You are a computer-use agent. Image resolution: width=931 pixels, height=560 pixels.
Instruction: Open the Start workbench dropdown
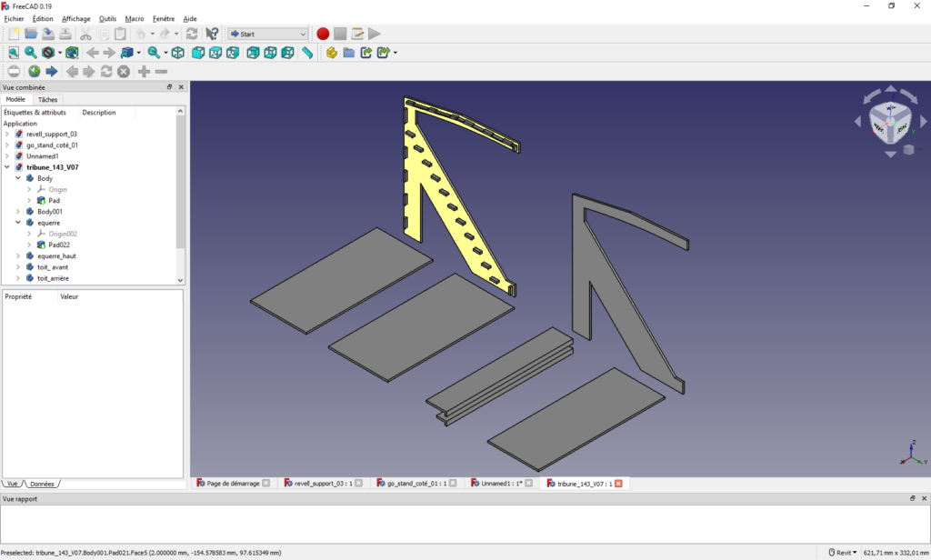[268, 34]
